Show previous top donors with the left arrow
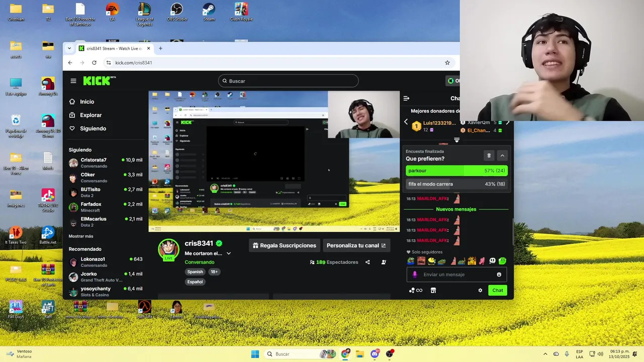This screenshot has width=644, height=362. click(x=406, y=122)
